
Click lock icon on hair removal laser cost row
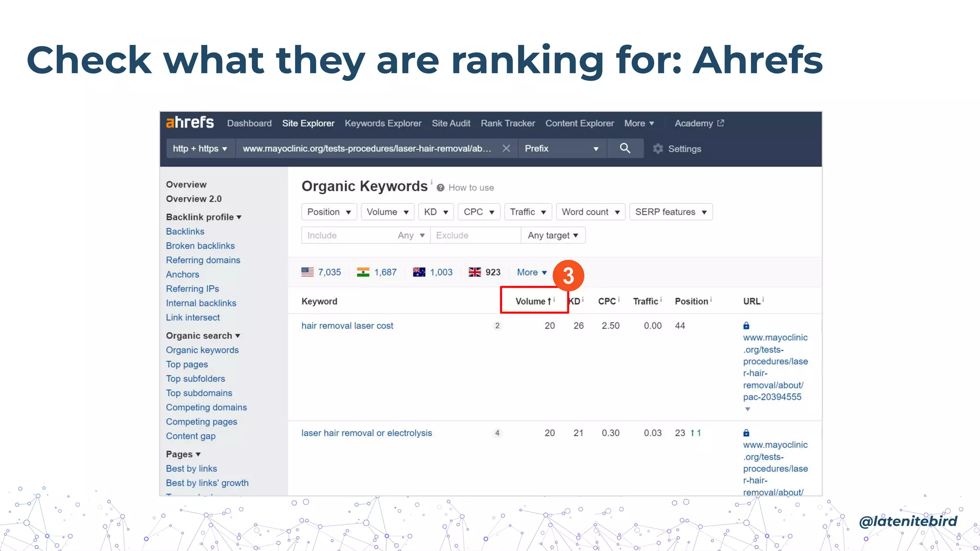point(746,326)
